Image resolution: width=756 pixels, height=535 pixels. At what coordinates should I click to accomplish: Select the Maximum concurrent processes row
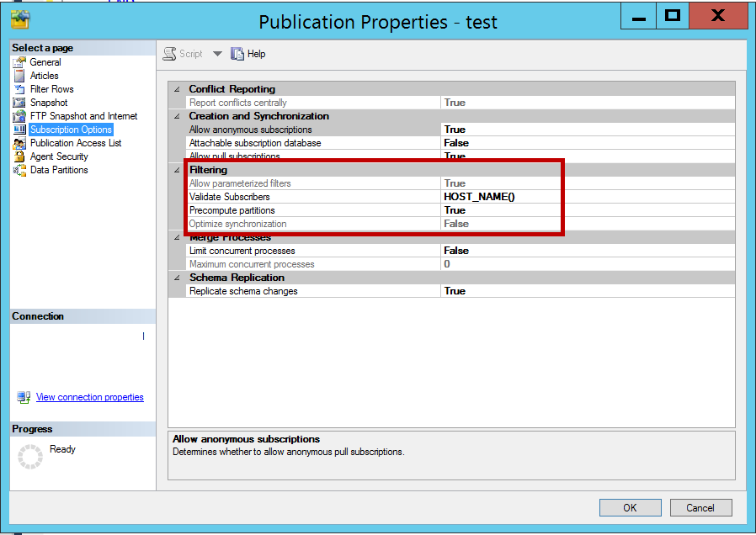460,264
